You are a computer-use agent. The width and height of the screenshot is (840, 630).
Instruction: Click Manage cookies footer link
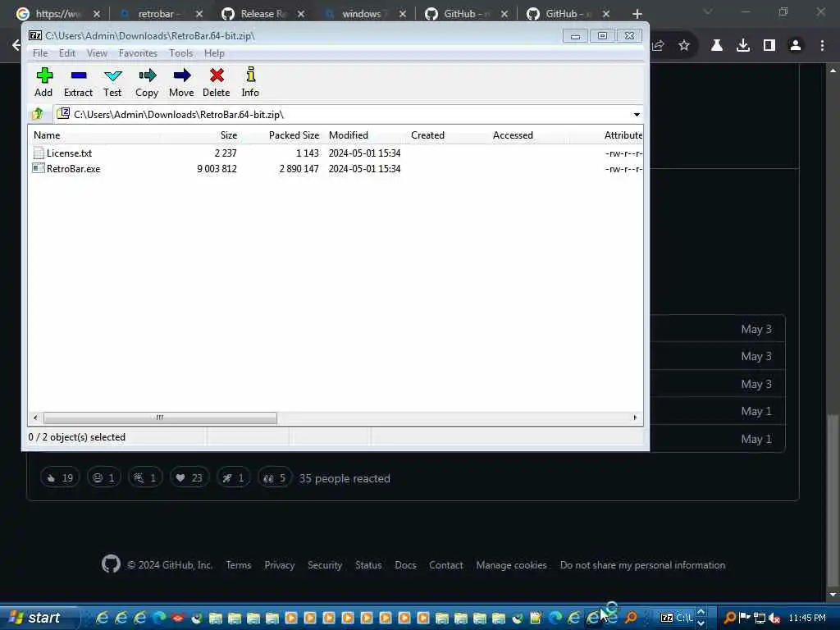coord(512,564)
